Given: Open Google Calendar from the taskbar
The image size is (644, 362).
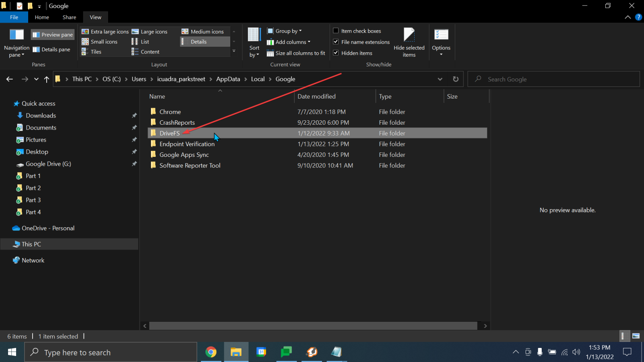Looking at the screenshot, I should pos(261,352).
